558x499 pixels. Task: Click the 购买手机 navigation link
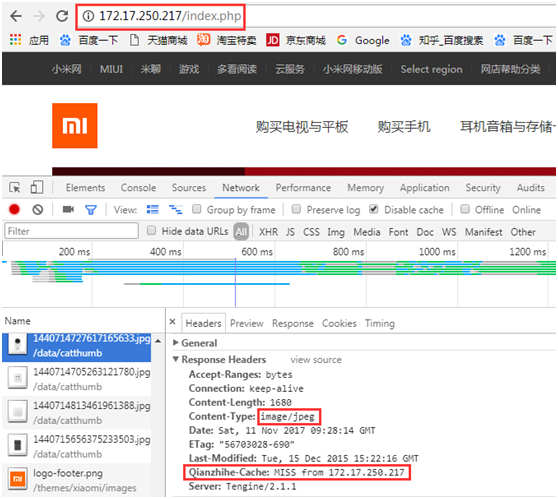coord(404,126)
